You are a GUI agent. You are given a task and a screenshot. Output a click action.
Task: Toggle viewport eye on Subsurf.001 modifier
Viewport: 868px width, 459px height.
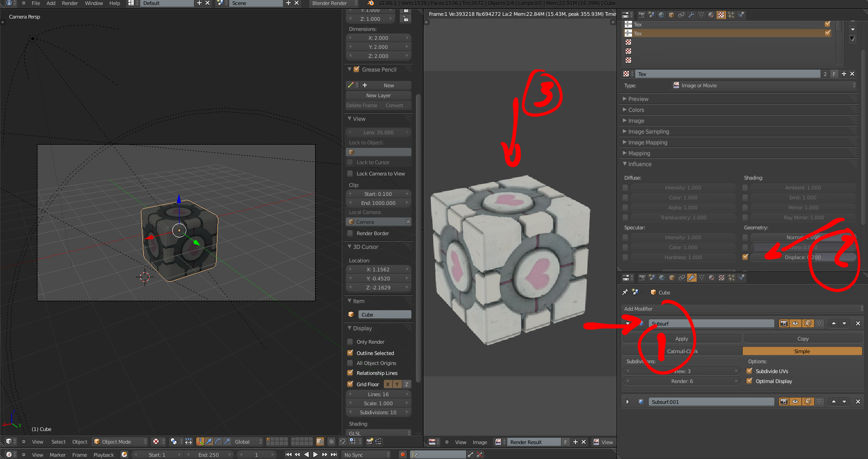pos(795,402)
